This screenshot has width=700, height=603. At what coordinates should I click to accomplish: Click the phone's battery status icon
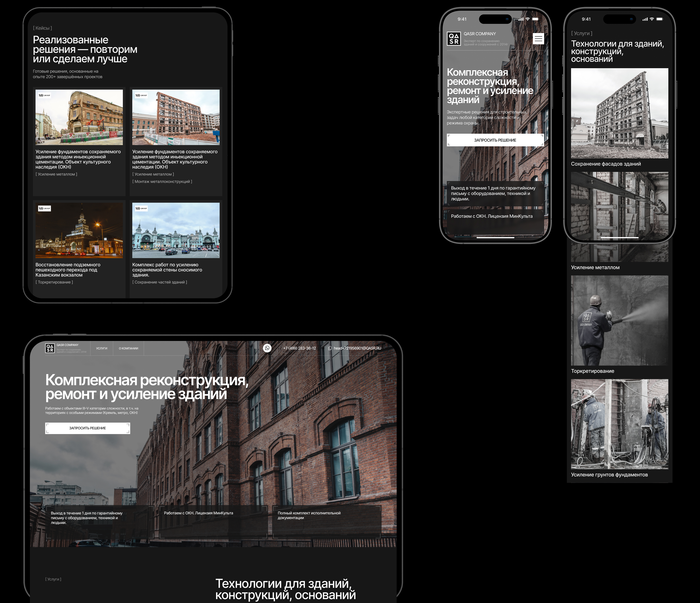[x=535, y=19]
